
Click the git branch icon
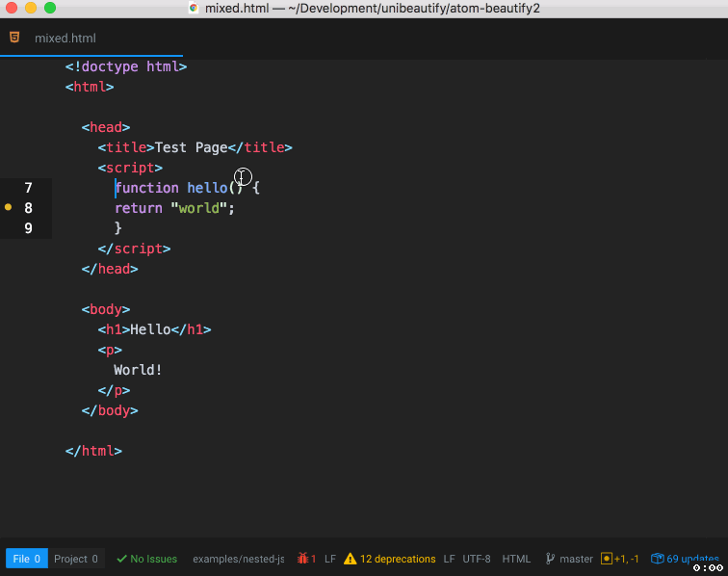click(550, 559)
